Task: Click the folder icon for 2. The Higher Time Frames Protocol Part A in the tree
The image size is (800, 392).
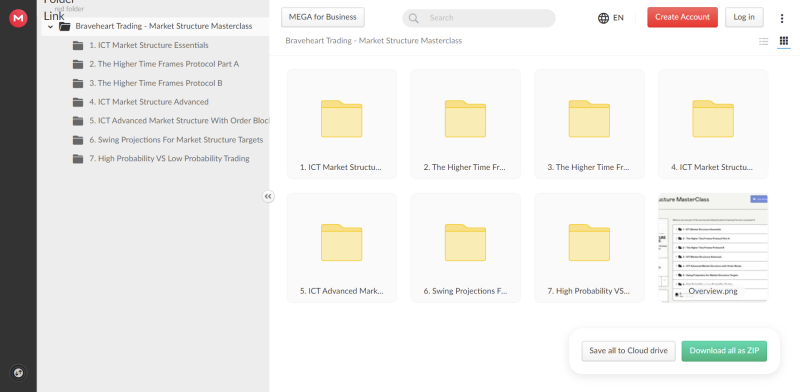Action: tap(78, 64)
